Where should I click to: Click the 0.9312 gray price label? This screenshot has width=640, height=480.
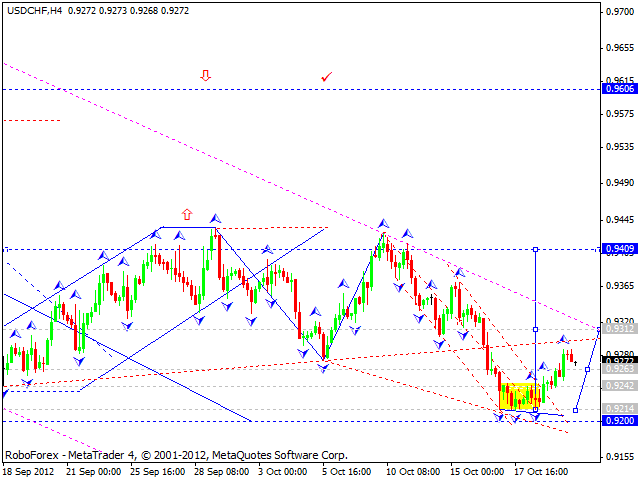619,329
